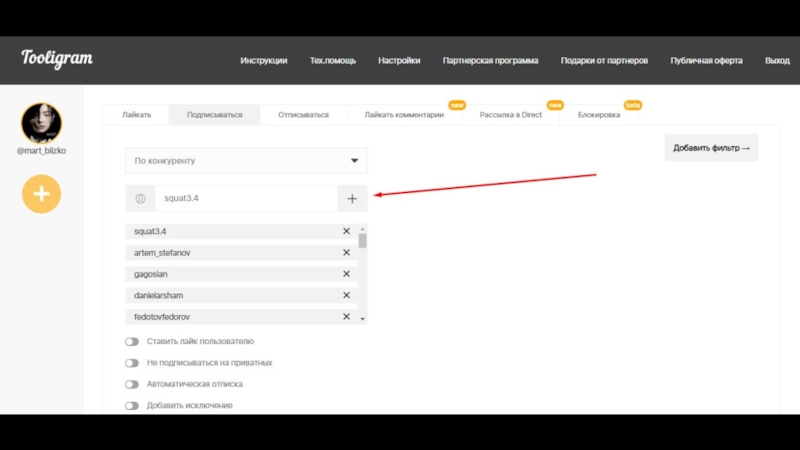Switch to Рассылка в Direct tab
800x450 pixels.
(510, 115)
